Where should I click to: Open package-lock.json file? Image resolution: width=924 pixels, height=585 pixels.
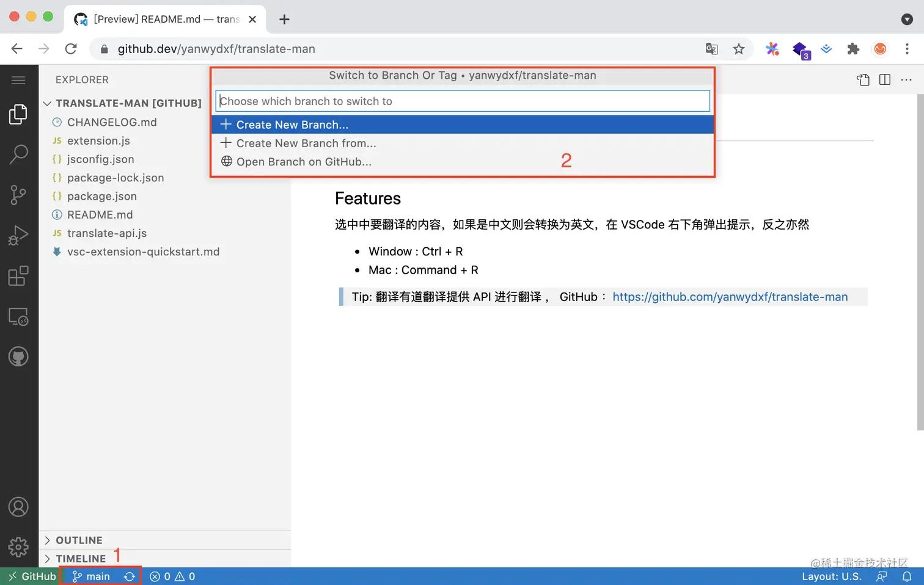coord(116,178)
